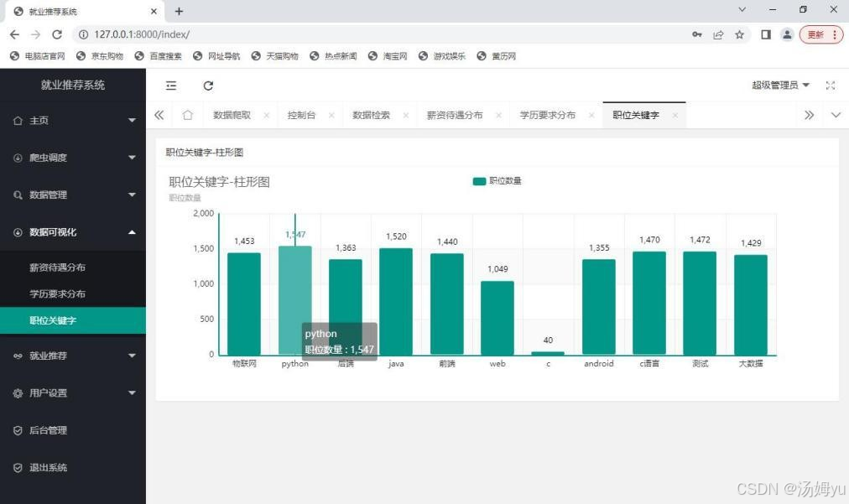
Task: Close the 职位关键字 tab
Action: tap(675, 116)
